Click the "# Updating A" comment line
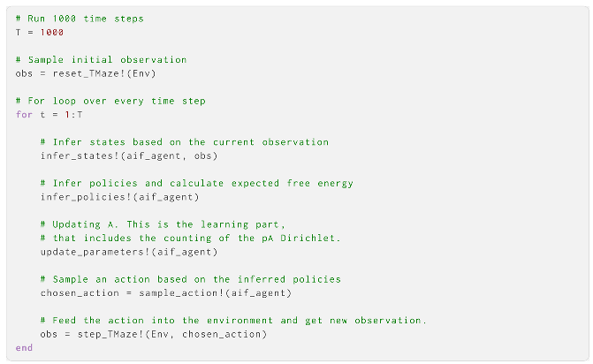Image resolution: width=593 pixels, height=364 pixels. click(x=163, y=224)
